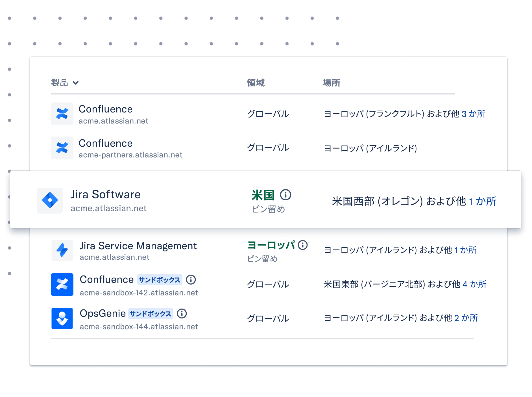Open info icon next to ヨーロッパ realm

pos(303,245)
